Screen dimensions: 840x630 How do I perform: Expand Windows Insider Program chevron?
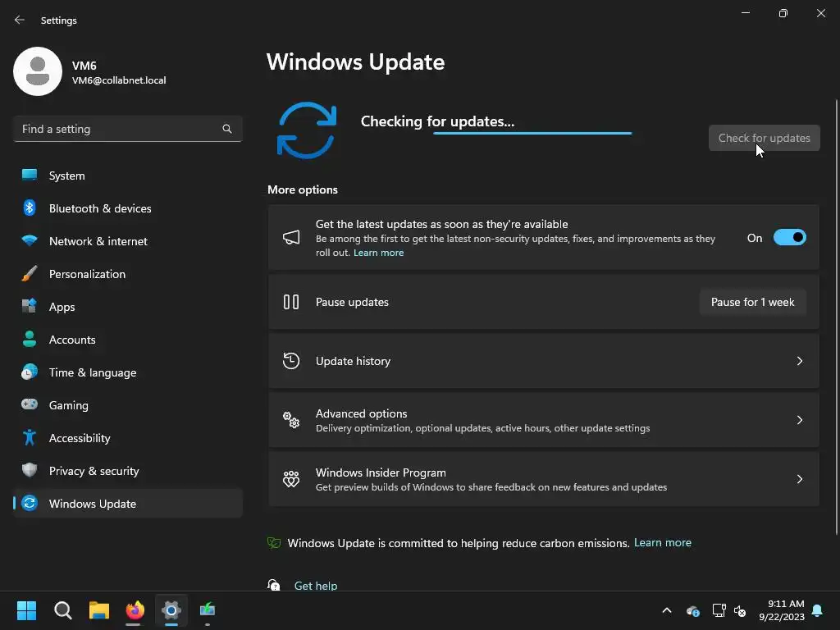coord(799,479)
